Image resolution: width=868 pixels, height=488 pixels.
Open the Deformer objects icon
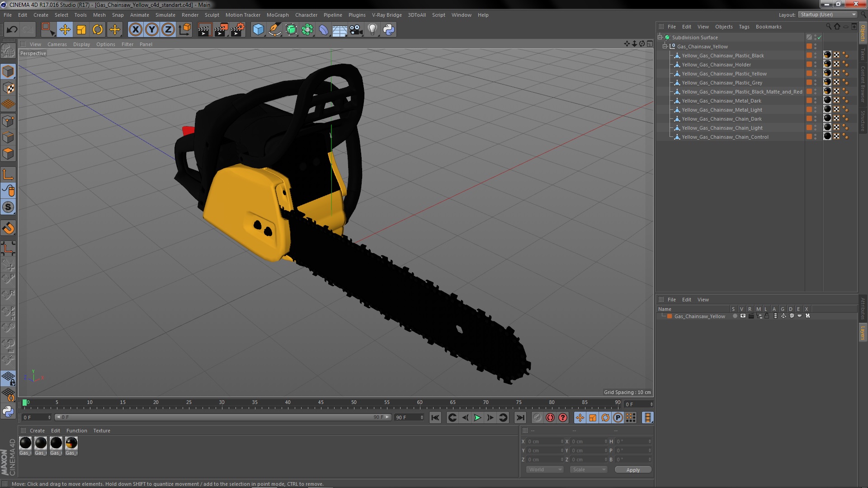point(324,30)
